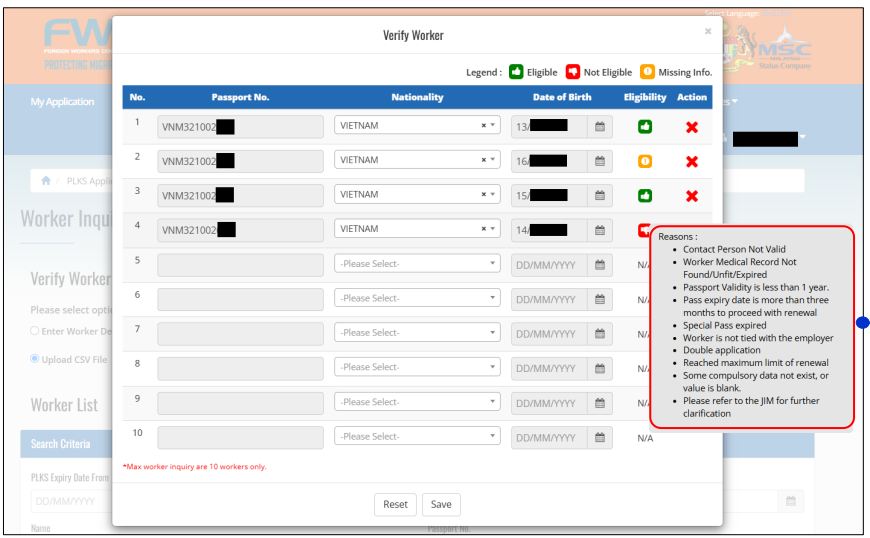The width and height of the screenshot is (870, 538).
Task: Open Please Select nationality dropdown row 9
Action: (417, 402)
